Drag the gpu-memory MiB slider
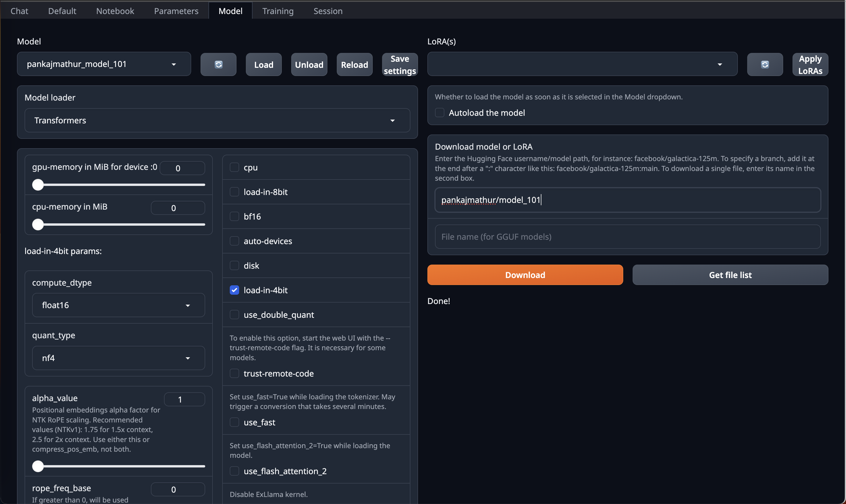846x504 pixels. [x=38, y=184]
